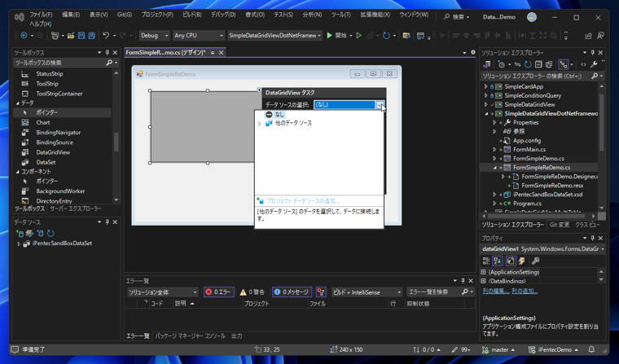The width and height of the screenshot is (619, 364).
Task: Open the デバッグ(D) menu
Action: tap(223, 15)
